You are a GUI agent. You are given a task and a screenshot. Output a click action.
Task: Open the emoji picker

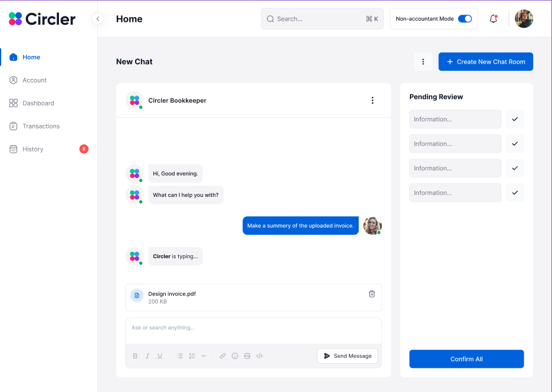point(235,355)
